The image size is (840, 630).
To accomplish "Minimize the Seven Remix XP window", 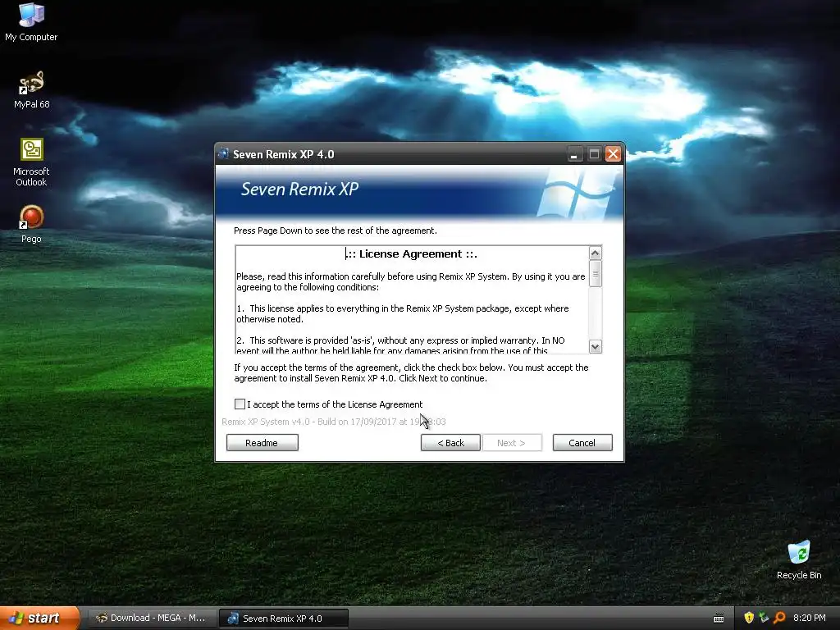I will tap(574, 154).
